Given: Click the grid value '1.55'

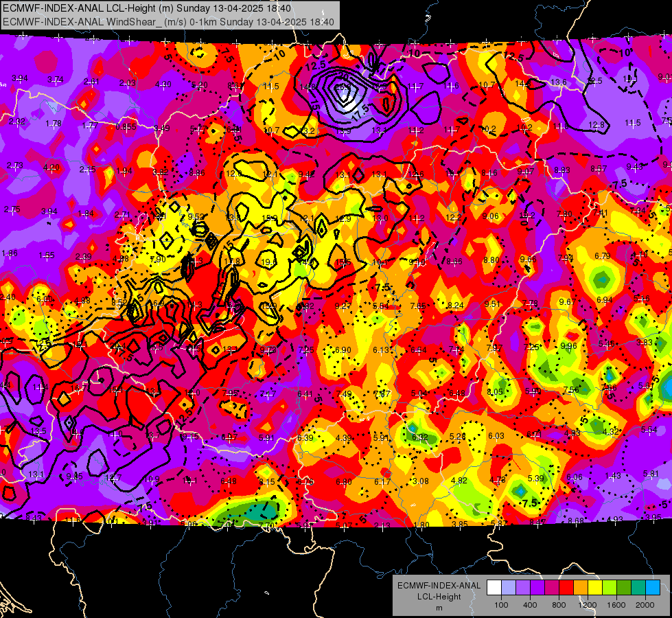Looking at the screenshot, I should (46, 255).
